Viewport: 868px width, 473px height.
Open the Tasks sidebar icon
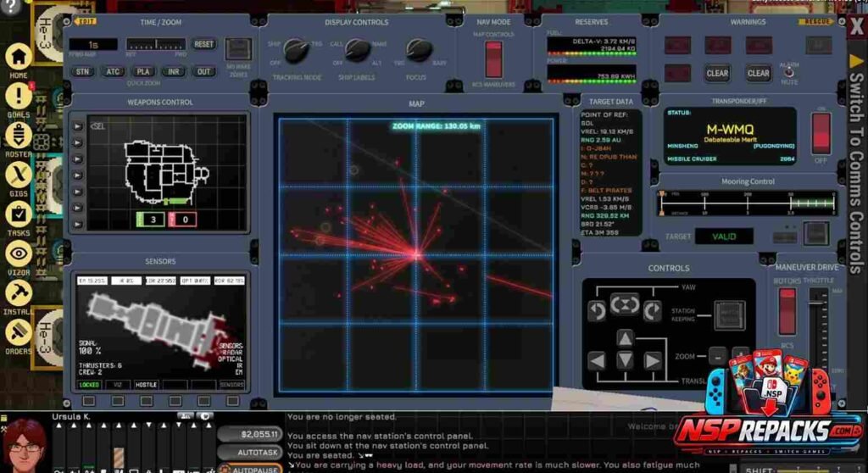click(19, 214)
